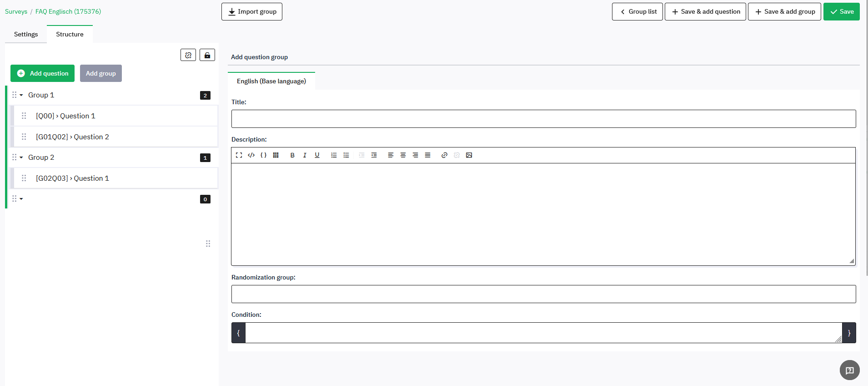Viewport: 868px width, 386px height.
Task: Click the drag handle for Group 2
Action: 15,157
